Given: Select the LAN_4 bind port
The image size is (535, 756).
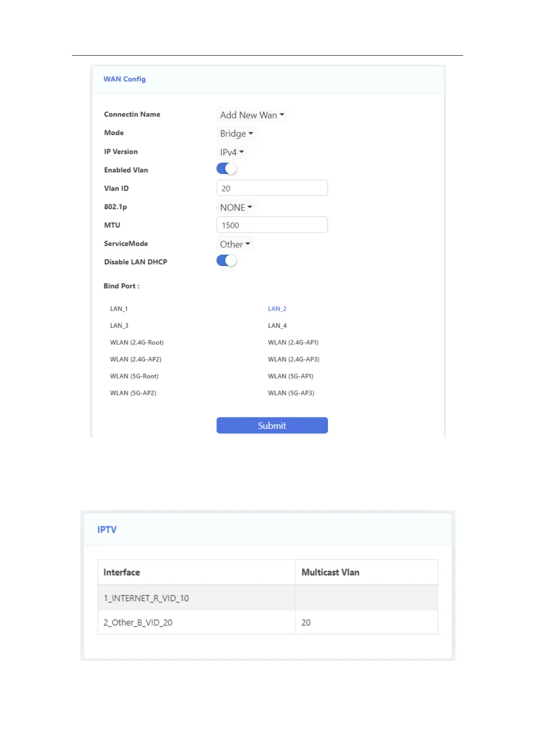Looking at the screenshot, I should pos(277,325).
